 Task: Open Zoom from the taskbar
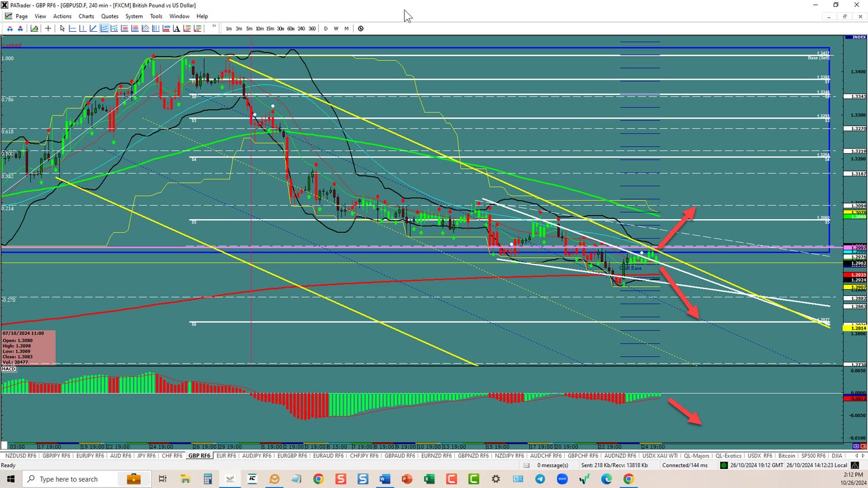pos(562,479)
